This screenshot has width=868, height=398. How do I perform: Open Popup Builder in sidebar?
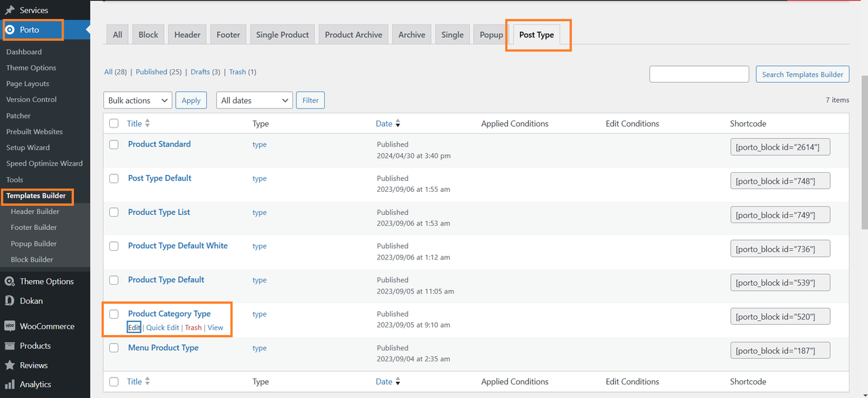[x=34, y=243]
